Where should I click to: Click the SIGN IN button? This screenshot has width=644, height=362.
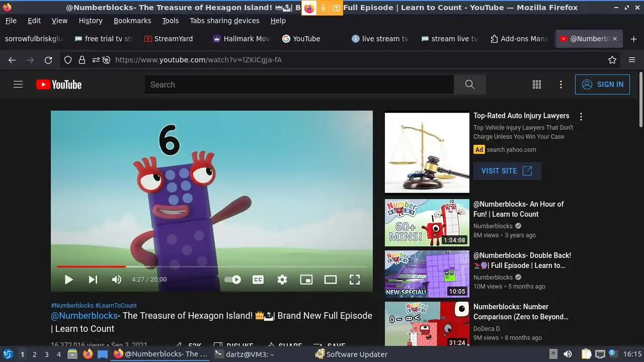[x=602, y=84]
